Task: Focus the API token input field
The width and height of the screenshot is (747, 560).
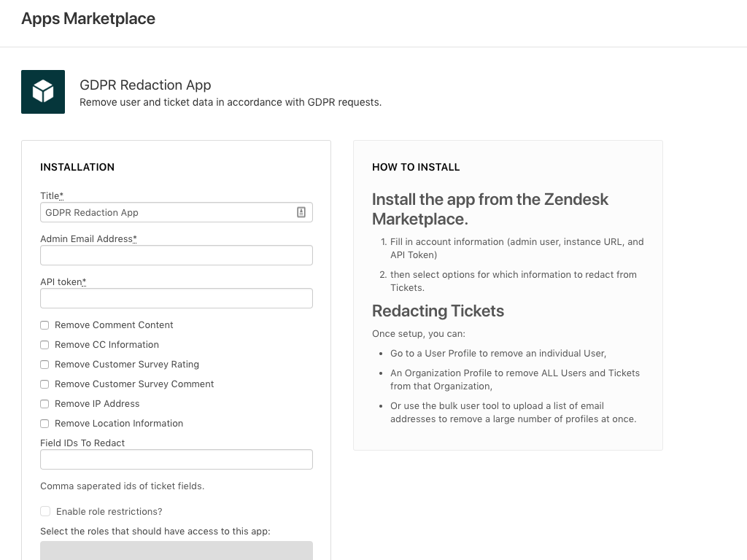Action: [177, 298]
